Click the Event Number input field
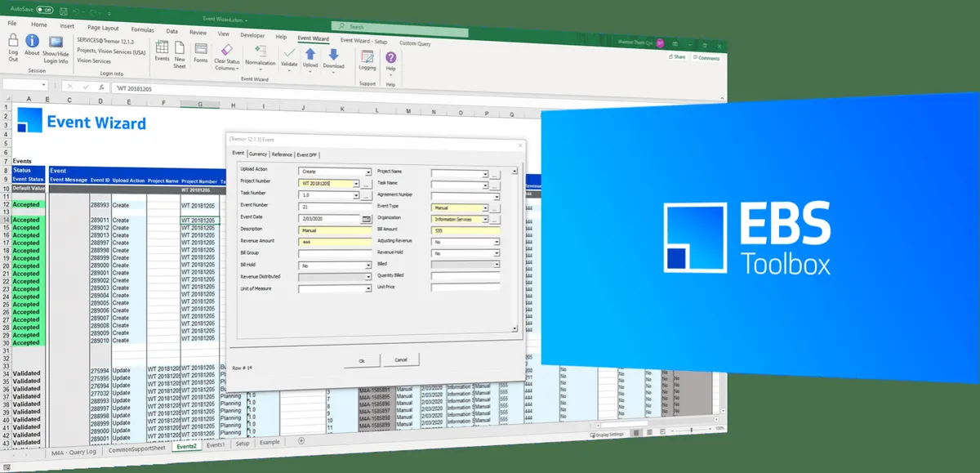This screenshot has height=473, width=980. pos(335,207)
